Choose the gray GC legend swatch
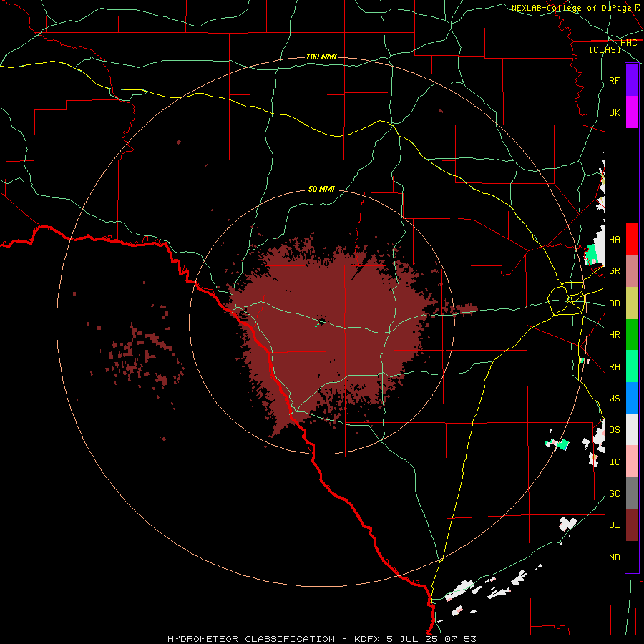 pyautogui.click(x=632, y=493)
